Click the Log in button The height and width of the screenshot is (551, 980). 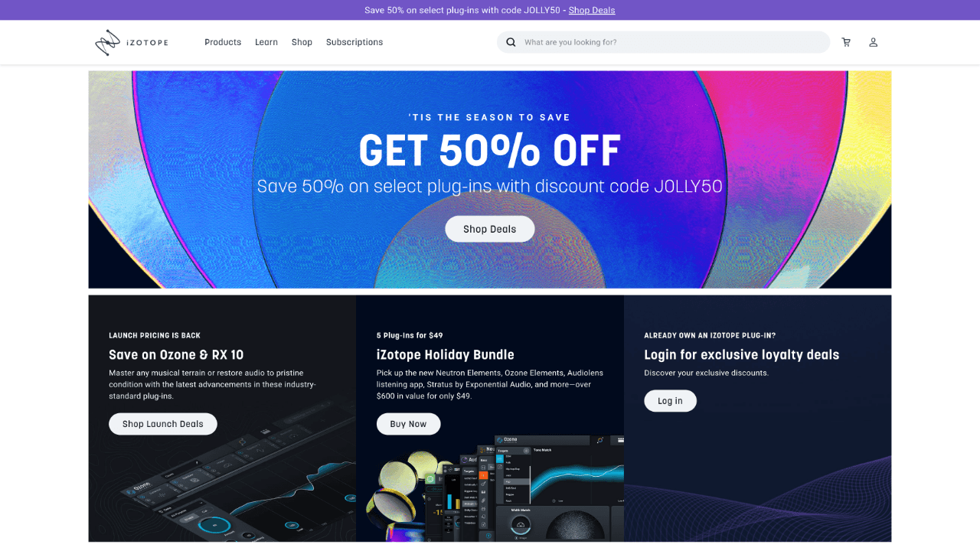coord(670,401)
